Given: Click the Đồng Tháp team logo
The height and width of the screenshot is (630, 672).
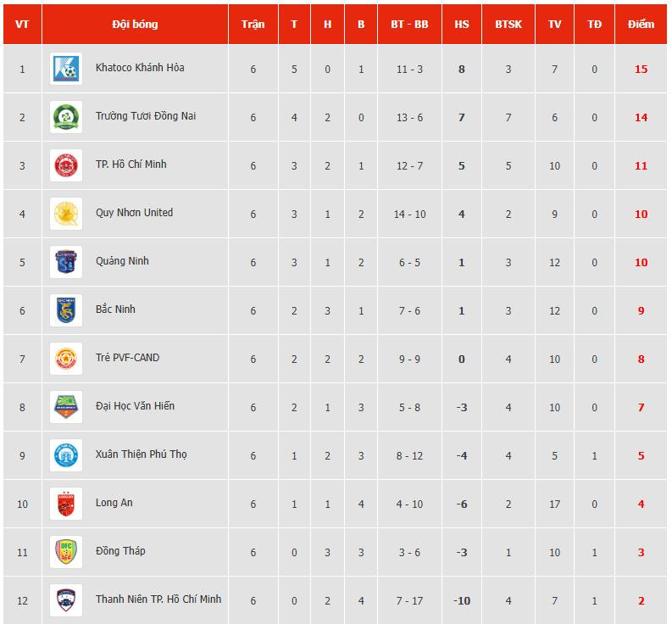Looking at the screenshot, I should 66,552.
